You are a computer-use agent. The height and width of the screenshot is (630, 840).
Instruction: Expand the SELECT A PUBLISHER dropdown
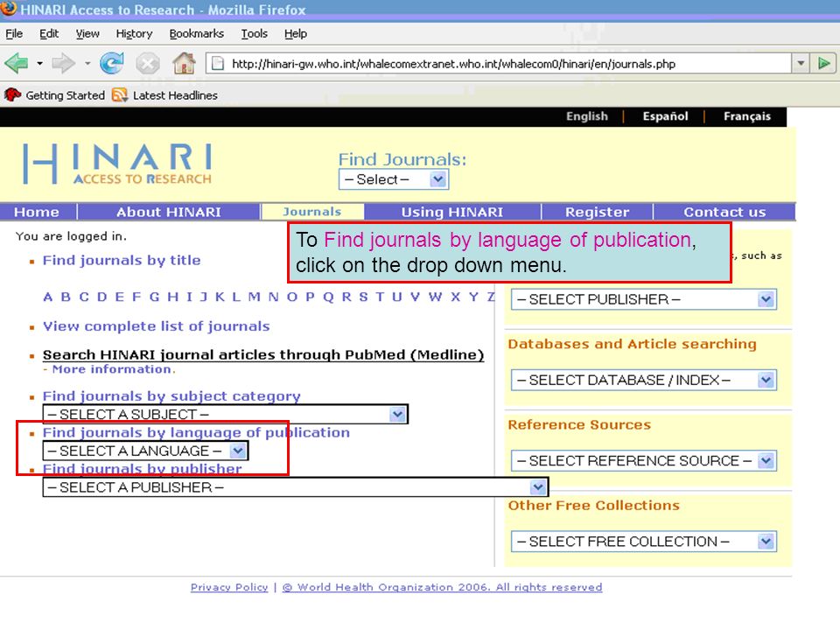[295, 487]
